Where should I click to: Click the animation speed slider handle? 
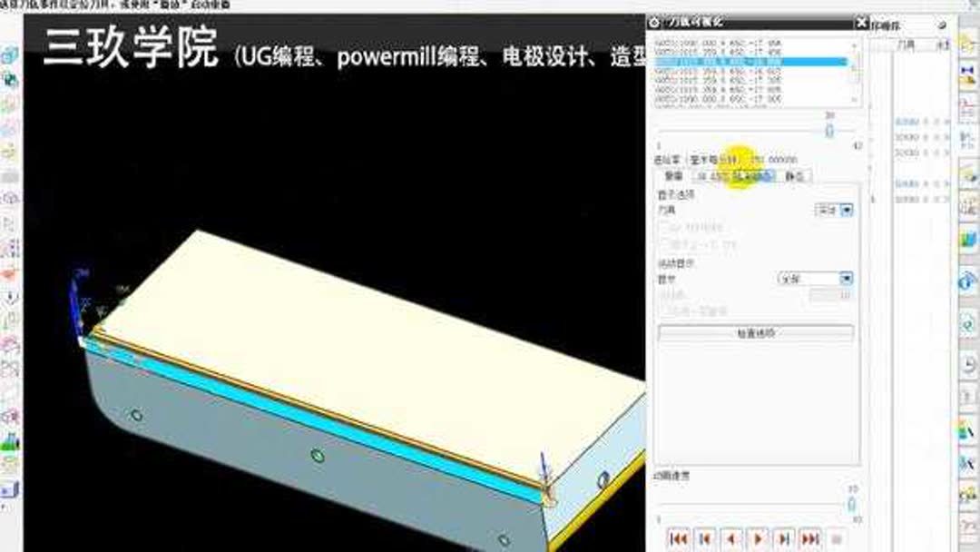click(x=850, y=504)
